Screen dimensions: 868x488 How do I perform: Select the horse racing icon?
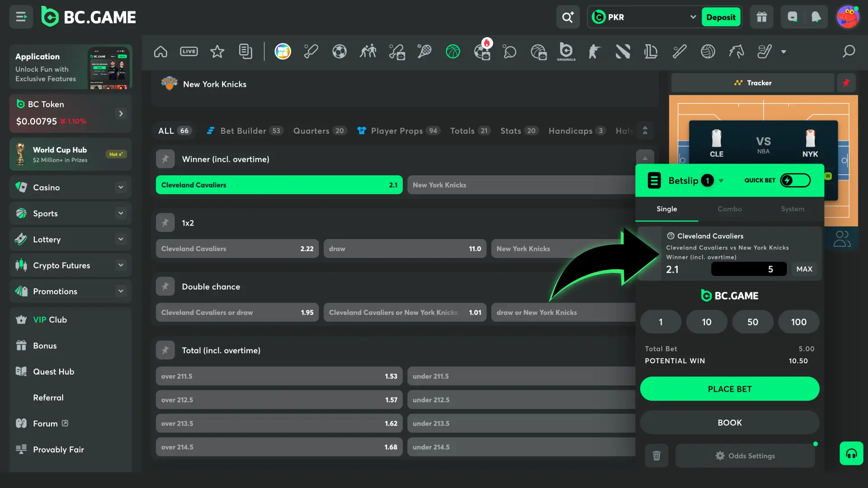coord(736,52)
